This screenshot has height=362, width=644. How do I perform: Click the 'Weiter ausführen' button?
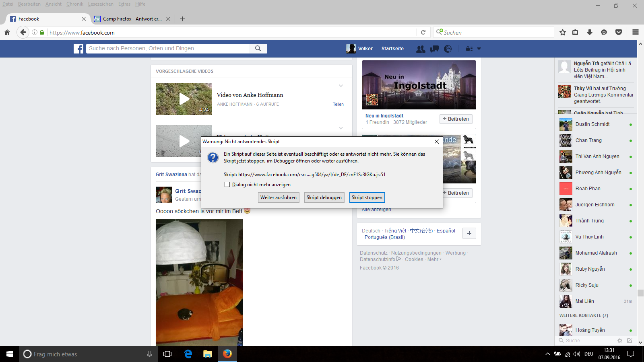pos(279,197)
